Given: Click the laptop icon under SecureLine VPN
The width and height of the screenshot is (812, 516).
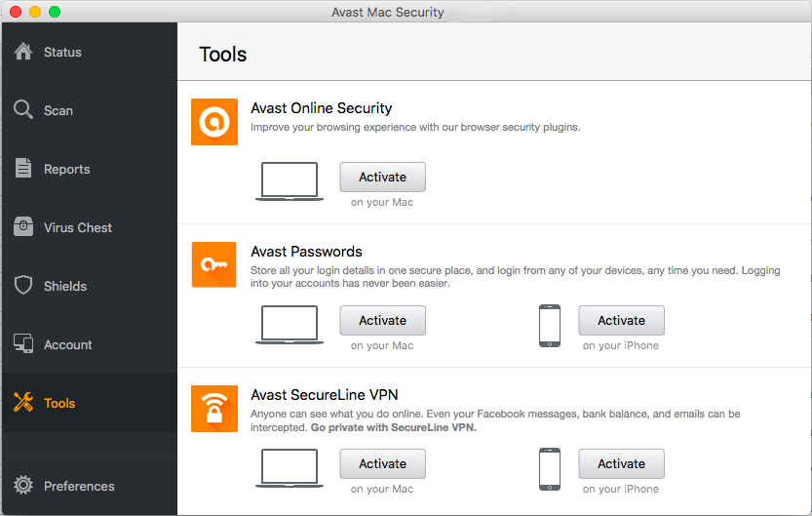Looking at the screenshot, I should 289,468.
